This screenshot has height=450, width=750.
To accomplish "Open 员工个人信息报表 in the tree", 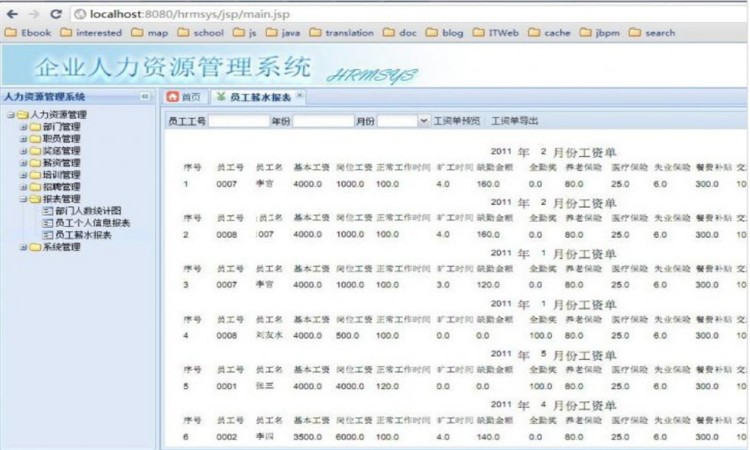I will pyautogui.click(x=92, y=223).
